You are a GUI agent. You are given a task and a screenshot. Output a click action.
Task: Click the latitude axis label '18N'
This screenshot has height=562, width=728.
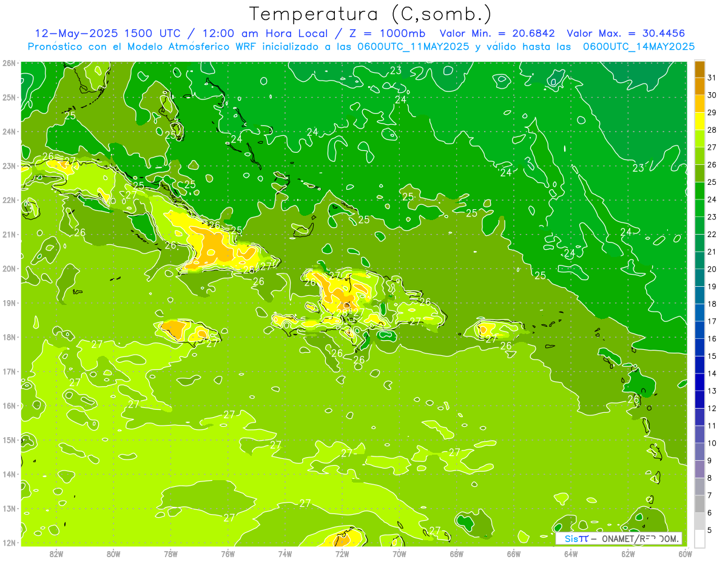tap(9, 337)
